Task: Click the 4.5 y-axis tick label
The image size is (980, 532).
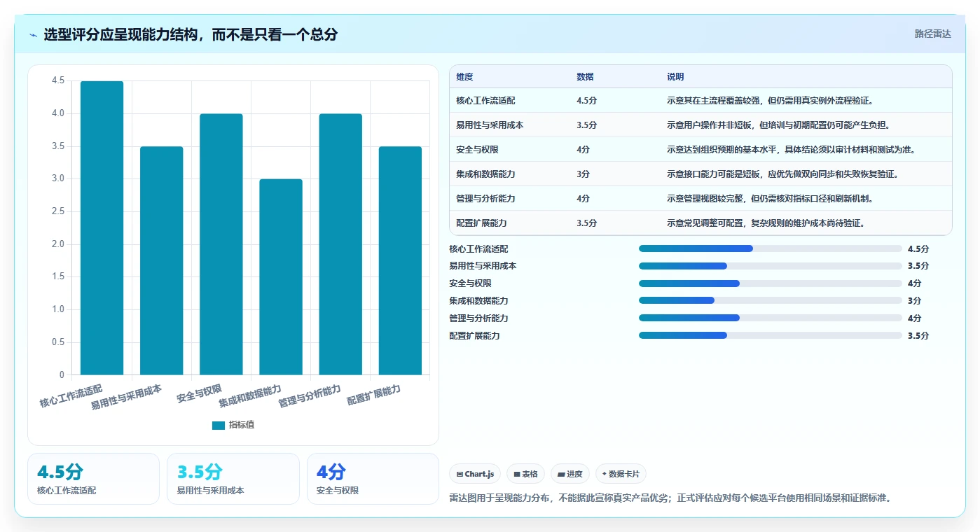Action: click(57, 80)
